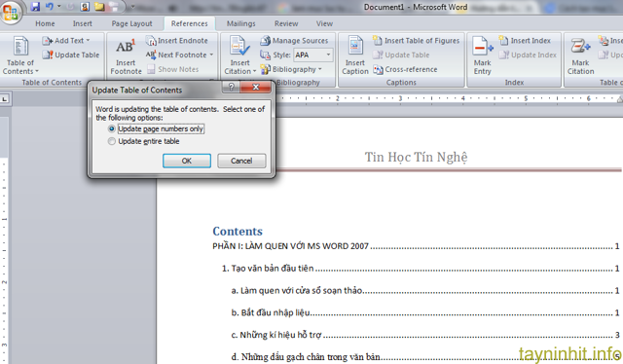Switch to the Home tab

pos(45,23)
